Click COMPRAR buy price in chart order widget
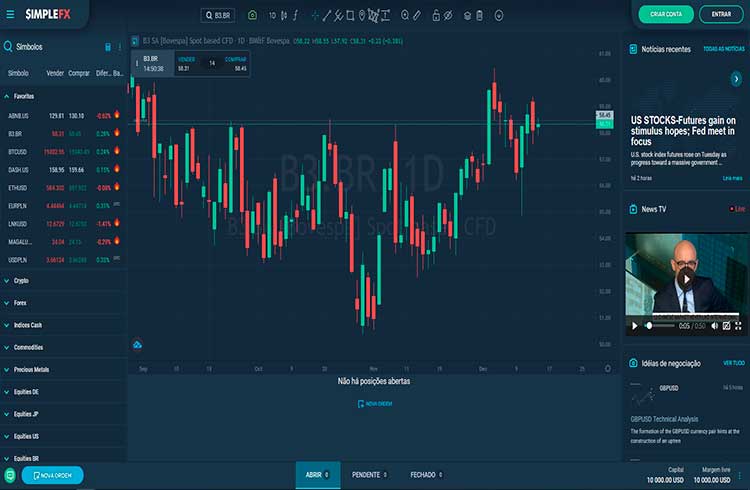This screenshot has height=490, width=750. (x=235, y=64)
